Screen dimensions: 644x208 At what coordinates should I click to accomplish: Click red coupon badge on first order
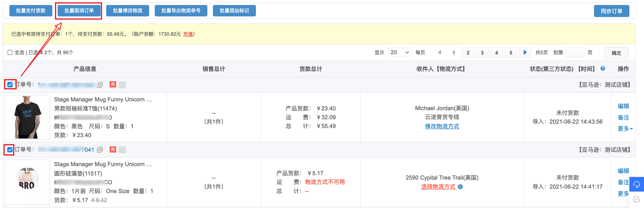pos(113,85)
